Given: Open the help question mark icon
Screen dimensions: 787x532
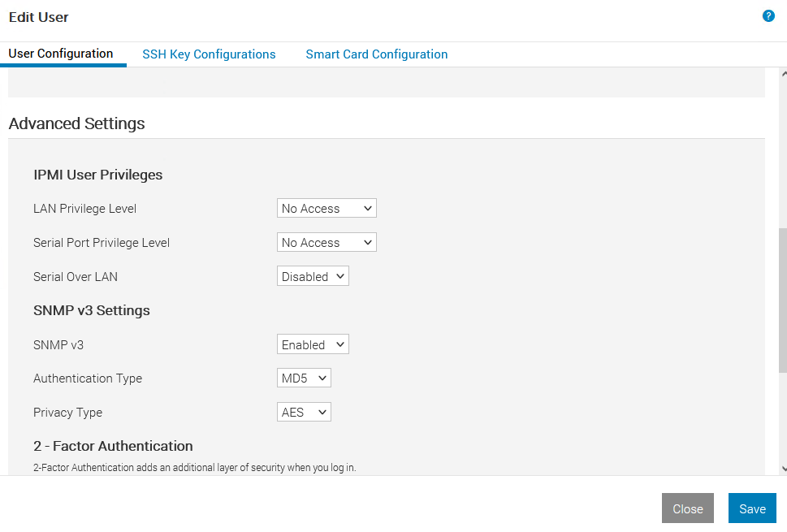Looking at the screenshot, I should 768,16.
